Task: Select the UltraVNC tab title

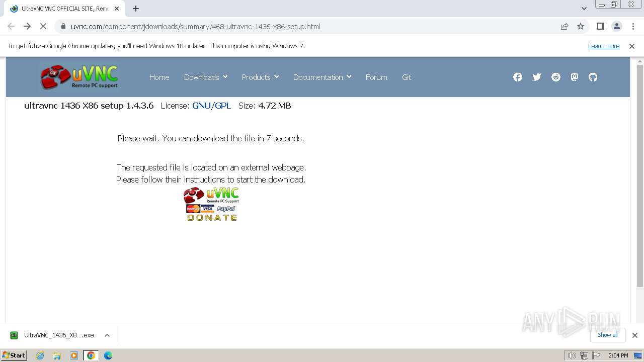Action: point(65,9)
